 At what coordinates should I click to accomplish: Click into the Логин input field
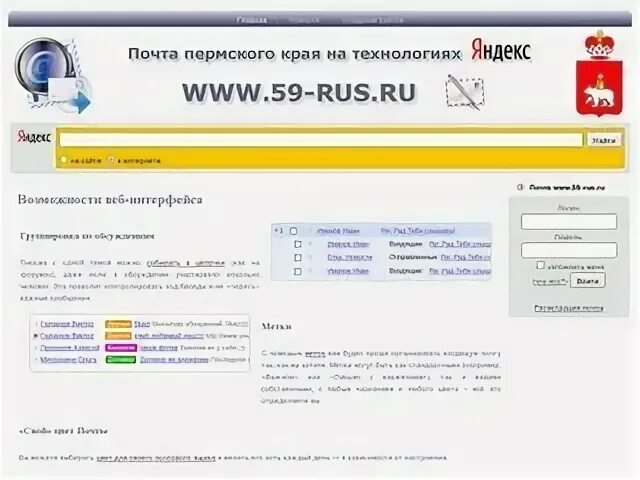pyautogui.click(x=569, y=222)
